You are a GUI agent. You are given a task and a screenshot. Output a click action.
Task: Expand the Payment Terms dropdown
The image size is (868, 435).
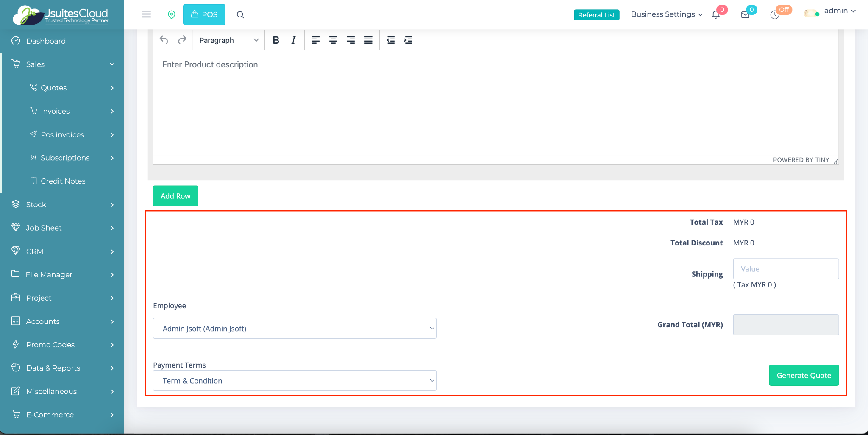[x=295, y=381]
